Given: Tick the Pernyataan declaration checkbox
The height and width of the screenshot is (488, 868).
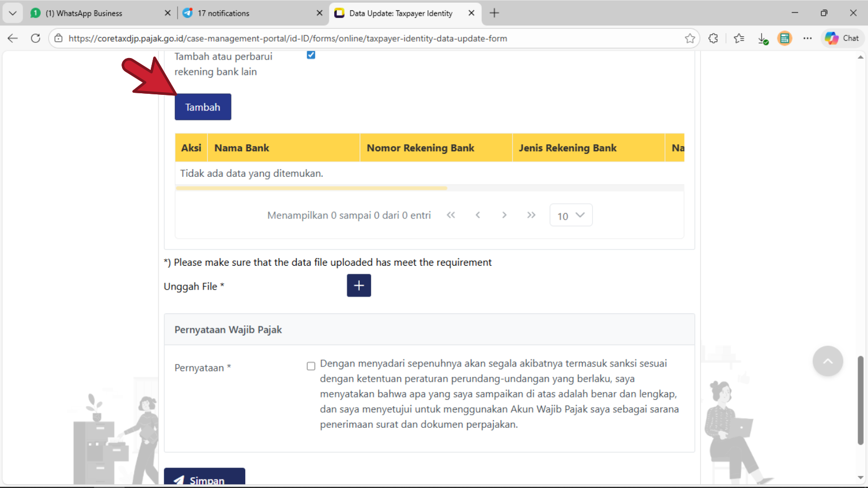Looking at the screenshot, I should point(311,366).
